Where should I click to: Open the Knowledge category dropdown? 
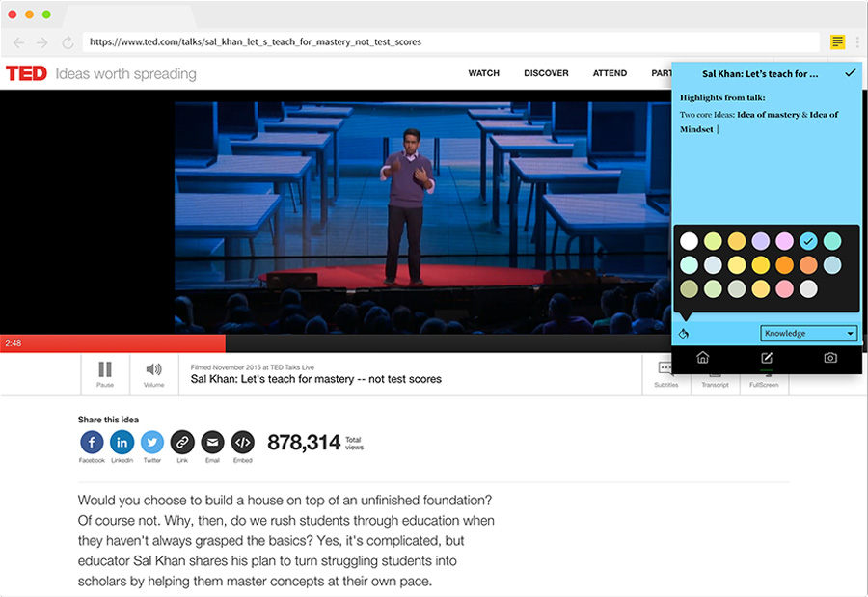click(x=809, y=334)
